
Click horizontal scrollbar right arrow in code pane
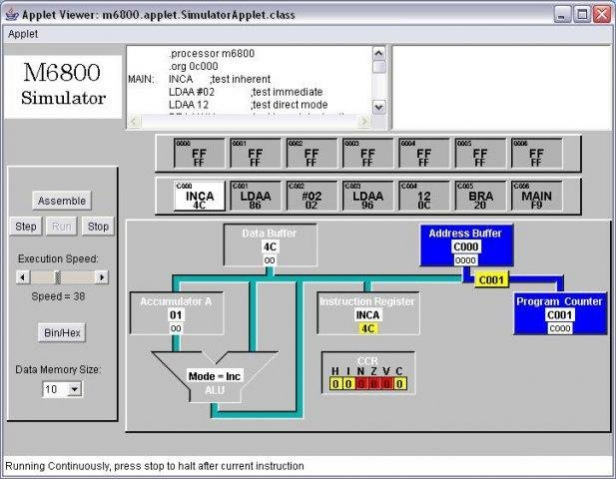364,121
